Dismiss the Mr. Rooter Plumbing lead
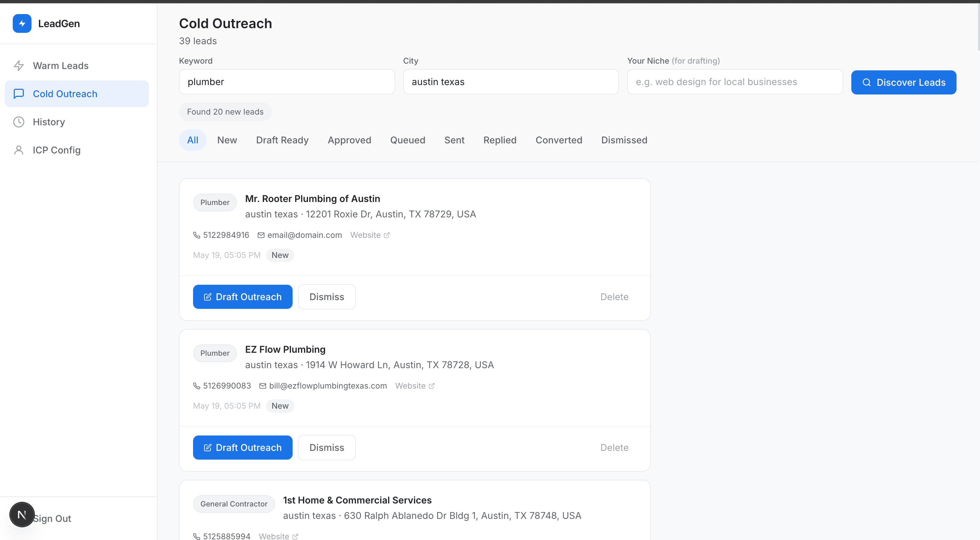Screen dimensions: 980x540 [327, 297]
